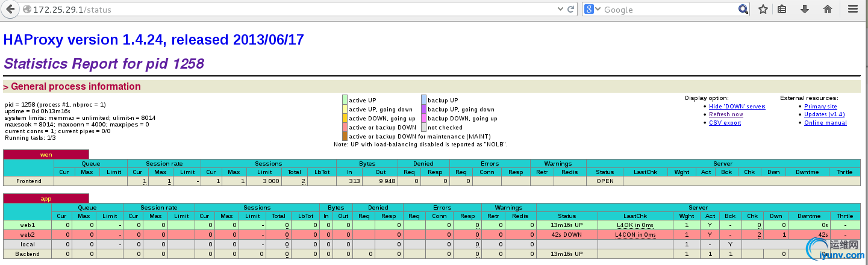Select the web1 server row label

[28, 225]
